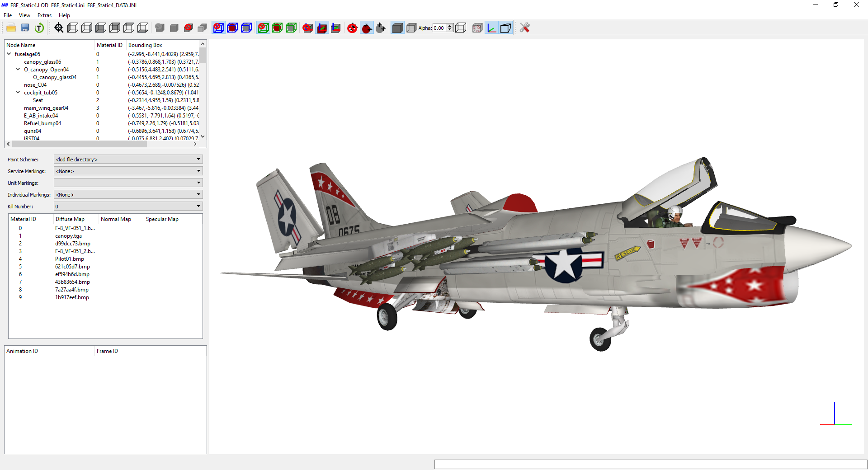Click the gray sphere with sparkles icon
Viewport: 868px width, 470px height.
point(381,28)
